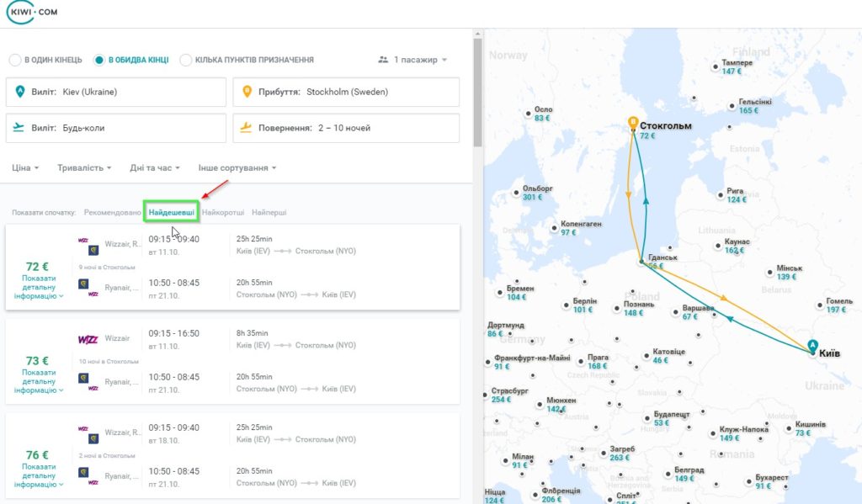The height and width of the screenshot is (504, 862).
Task: Click the 72 € price text
Action: (x=37, y=267)
